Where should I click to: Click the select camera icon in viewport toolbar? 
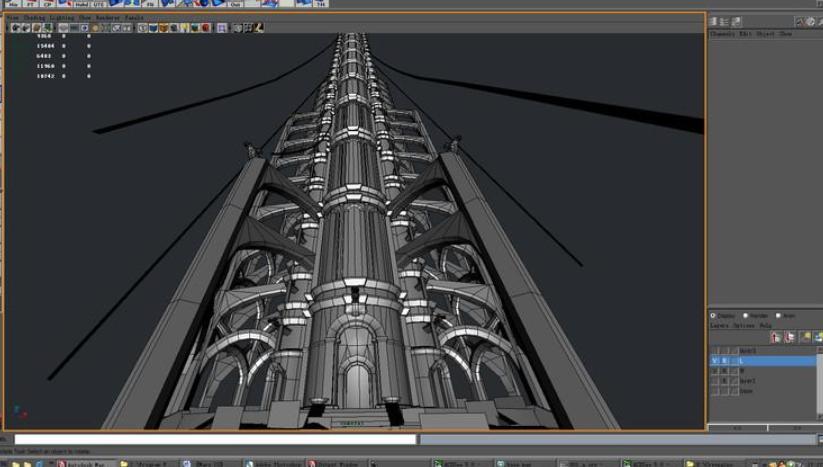click(16, 28)
